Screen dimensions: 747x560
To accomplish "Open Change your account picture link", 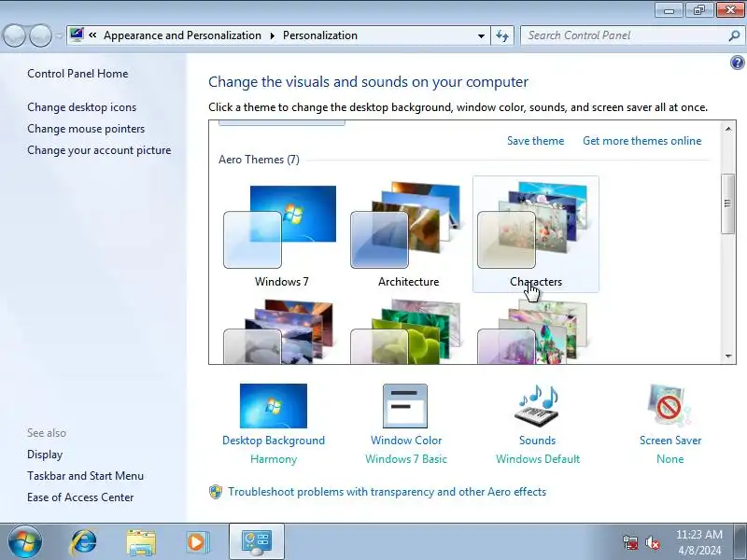I will [x=99, y=150].
